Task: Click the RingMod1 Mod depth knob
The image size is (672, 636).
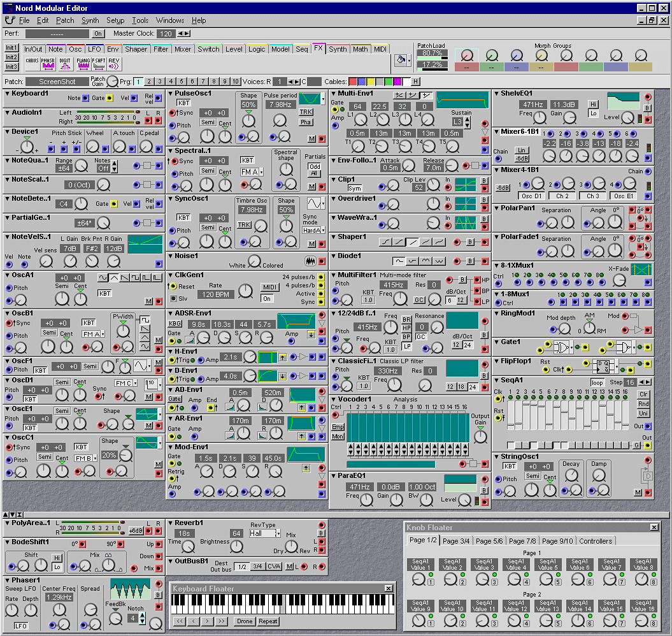Action: pyautogui.click(x=564, y=329)
